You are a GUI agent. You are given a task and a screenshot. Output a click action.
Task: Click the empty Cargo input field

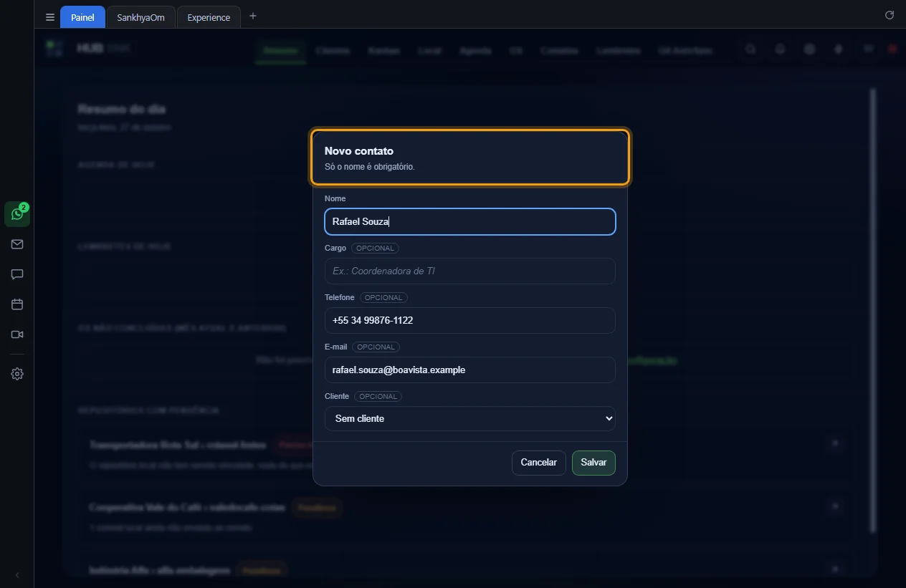click(x=470, y=271)
